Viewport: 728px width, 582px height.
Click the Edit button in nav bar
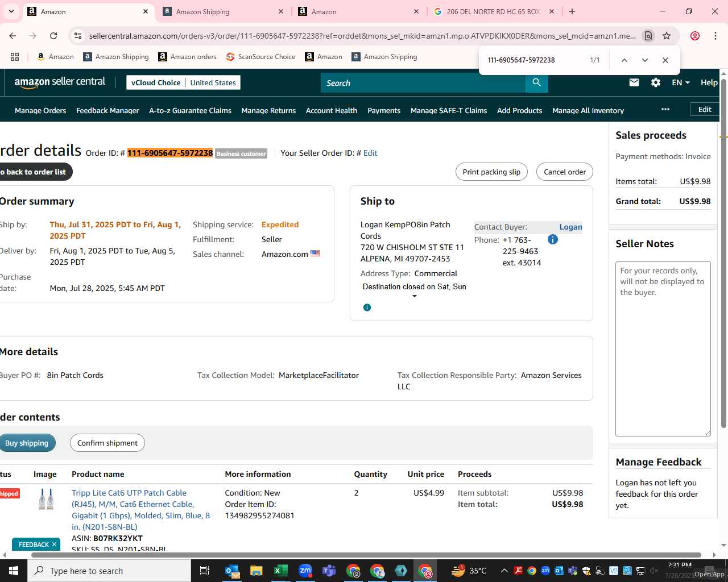(705, 109)
